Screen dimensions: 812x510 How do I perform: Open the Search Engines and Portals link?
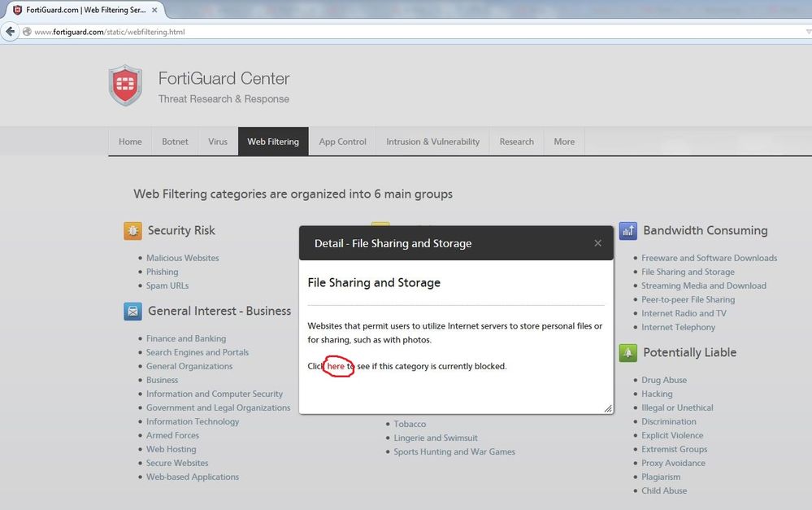click(x=198, y=352)
